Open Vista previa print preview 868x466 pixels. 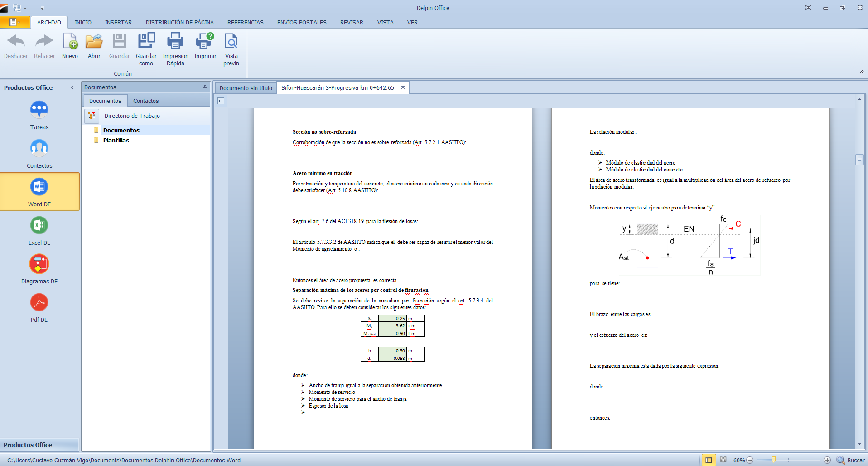(231, 41)
